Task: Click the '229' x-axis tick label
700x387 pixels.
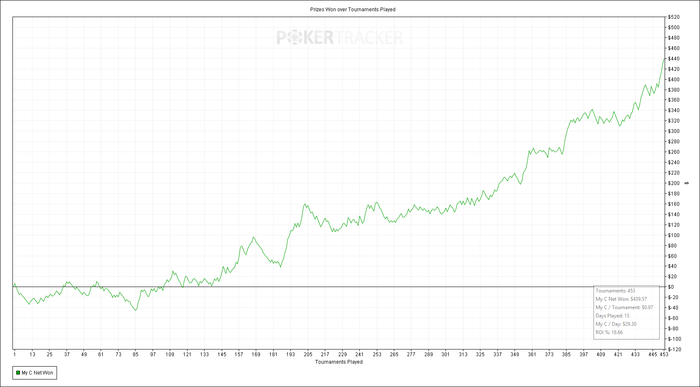Action: tap(342, 354)
